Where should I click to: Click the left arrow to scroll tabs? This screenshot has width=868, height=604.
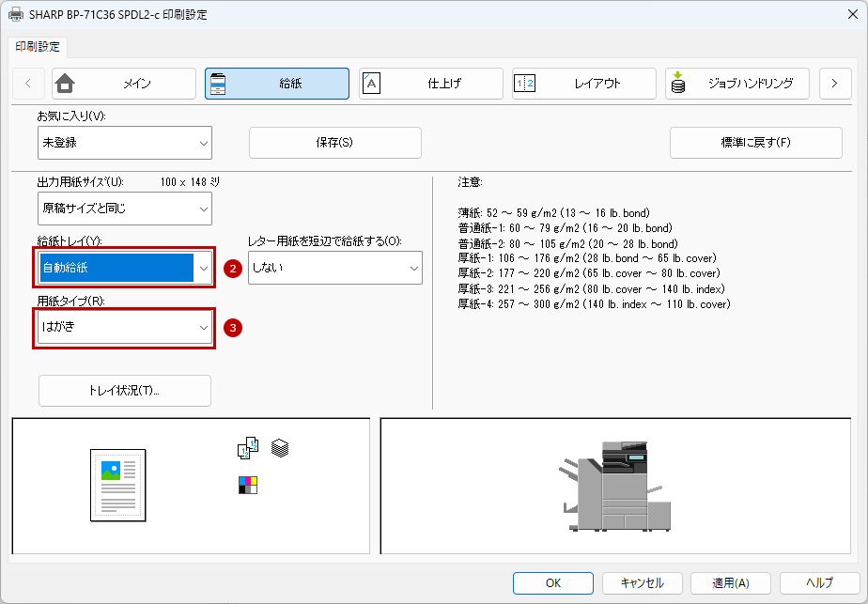point(28,84)
